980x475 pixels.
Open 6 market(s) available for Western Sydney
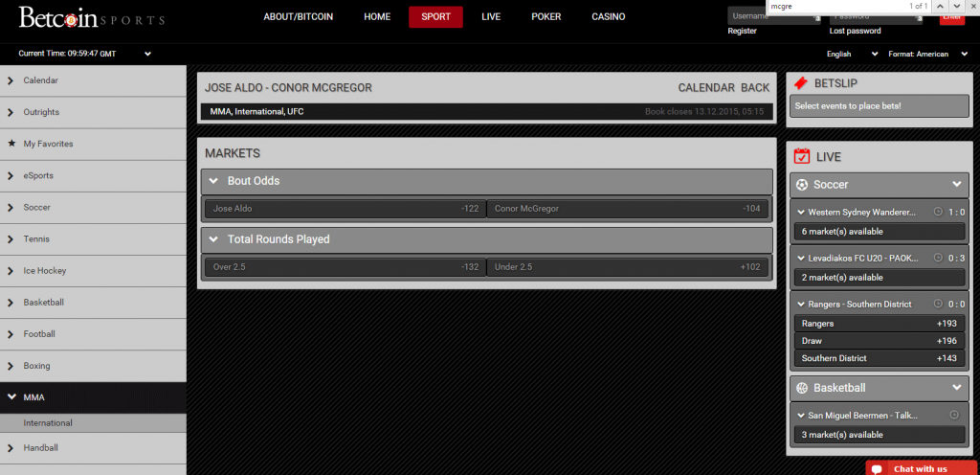[880, 232]
